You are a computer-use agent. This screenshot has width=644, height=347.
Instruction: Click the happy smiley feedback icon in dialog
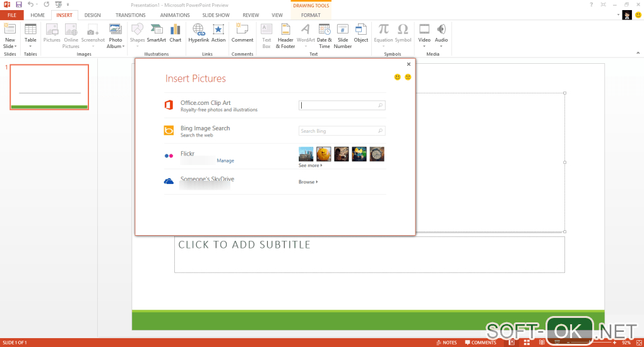[397, 77]
